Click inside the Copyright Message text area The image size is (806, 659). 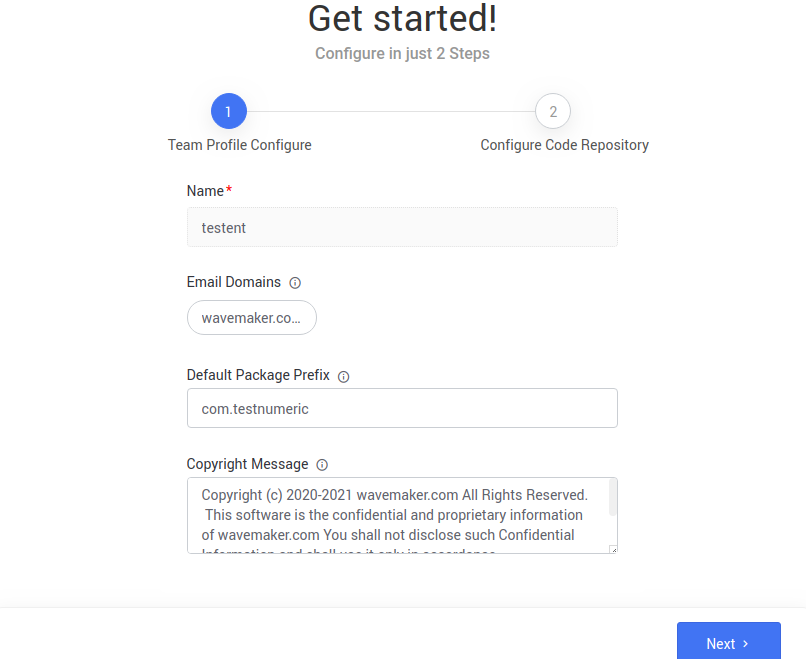pyautogui.click(x=397, y=515)
